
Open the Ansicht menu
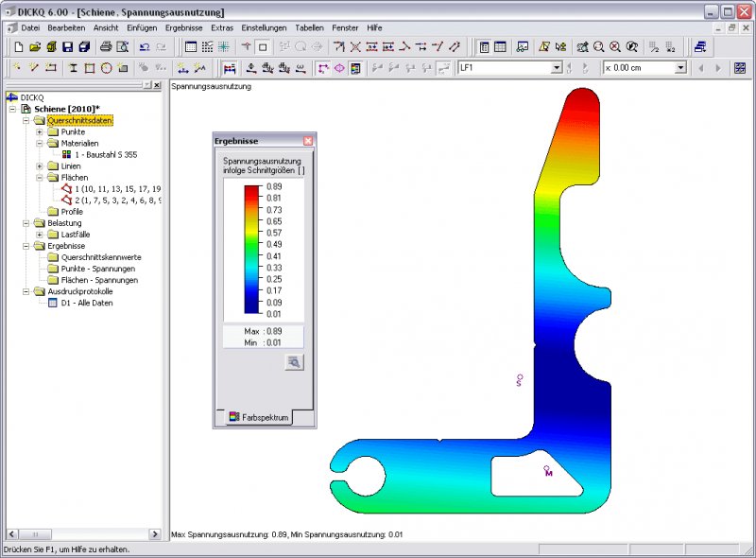(x=106, y=28)
